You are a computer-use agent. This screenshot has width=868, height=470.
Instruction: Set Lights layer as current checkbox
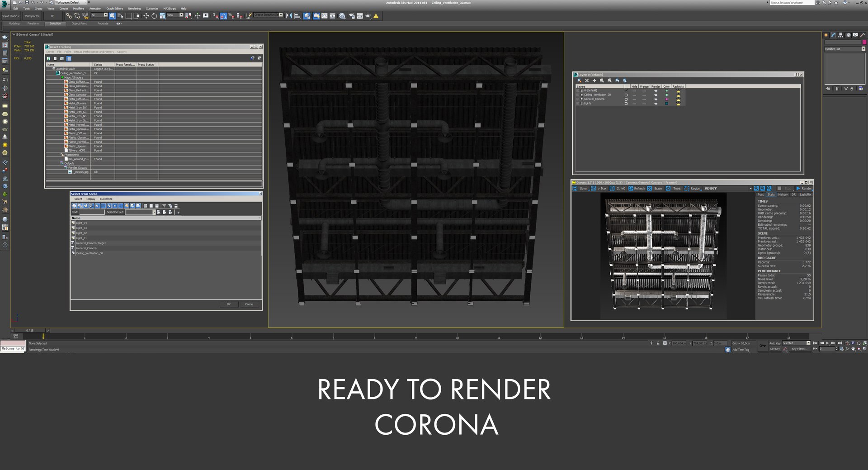click(x=626, y=104)
